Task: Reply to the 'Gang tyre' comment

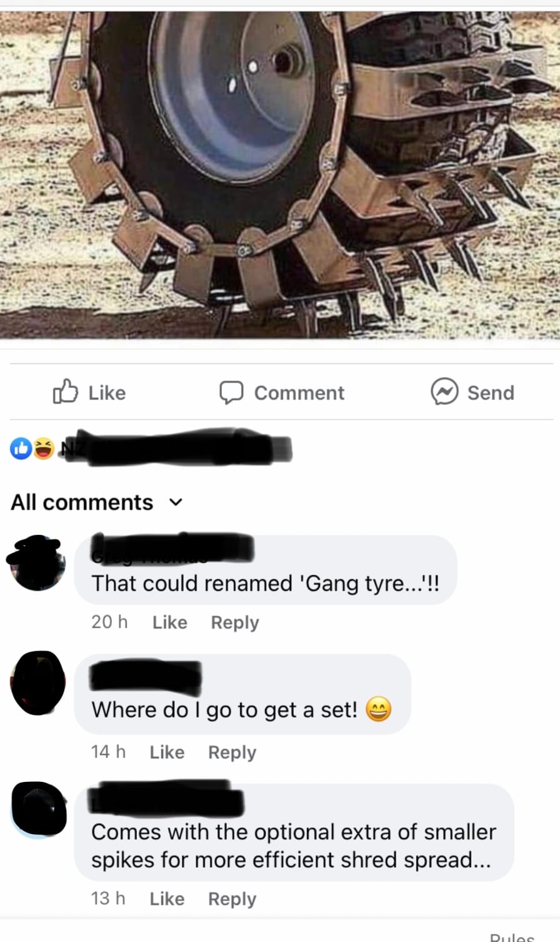Action: click(x=235, y=623)
